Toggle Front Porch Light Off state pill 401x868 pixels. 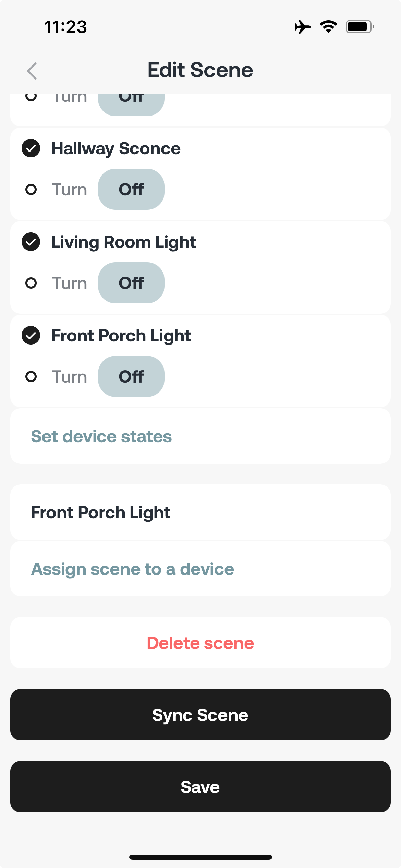point(131,376)
